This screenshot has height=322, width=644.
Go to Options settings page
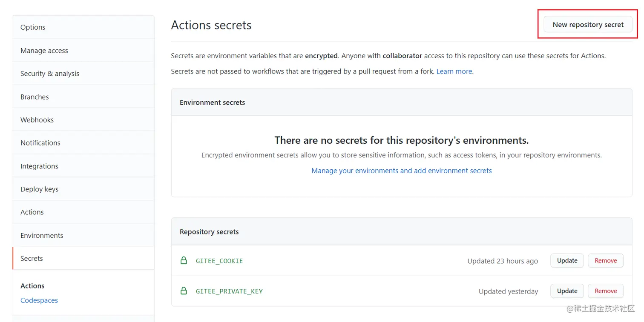(x=33, y=27)
